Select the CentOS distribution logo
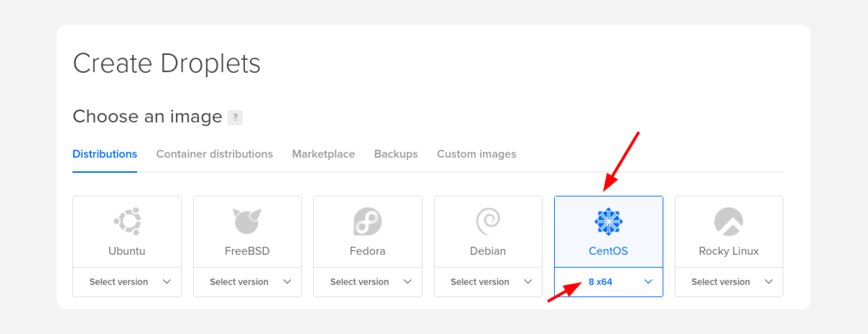This screenshot has height=334, width=868. tap(609, 221)
